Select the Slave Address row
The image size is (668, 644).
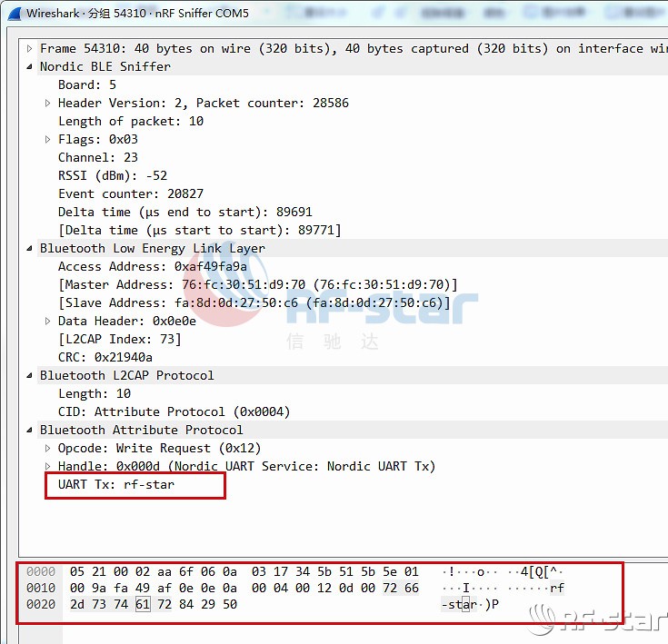254,303
